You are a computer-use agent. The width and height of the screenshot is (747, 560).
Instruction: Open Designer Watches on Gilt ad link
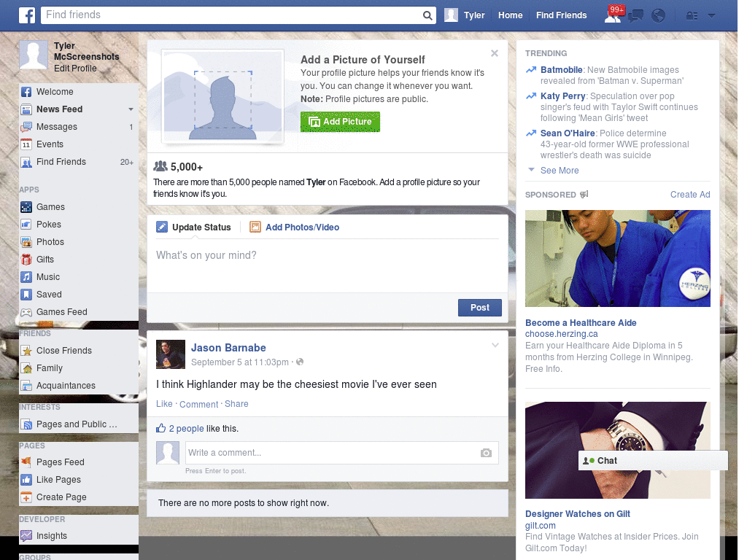click(578, 514)
